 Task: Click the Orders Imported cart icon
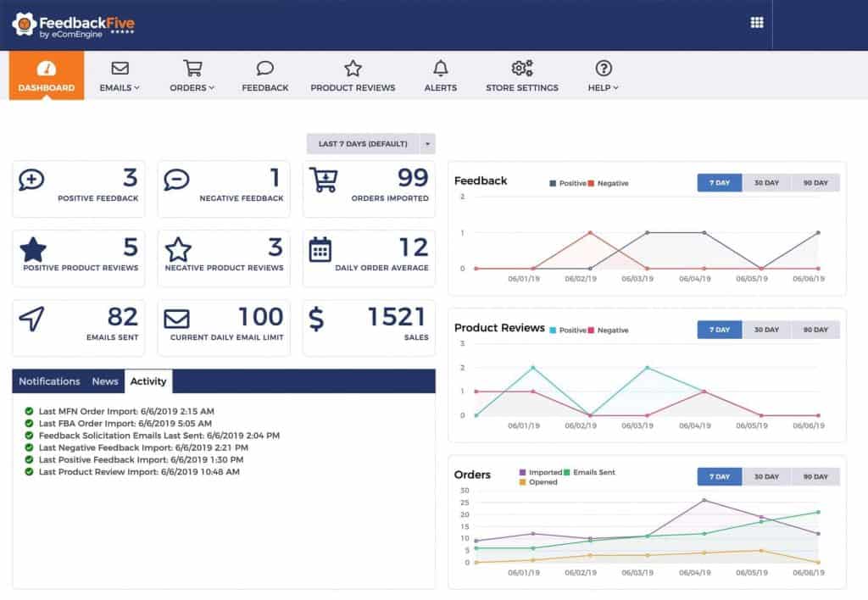[323, 180]
